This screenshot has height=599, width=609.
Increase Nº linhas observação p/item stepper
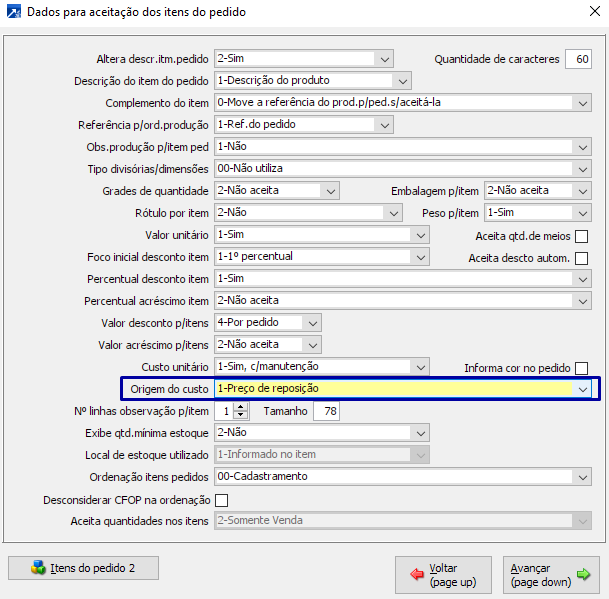tap(241, 407)
